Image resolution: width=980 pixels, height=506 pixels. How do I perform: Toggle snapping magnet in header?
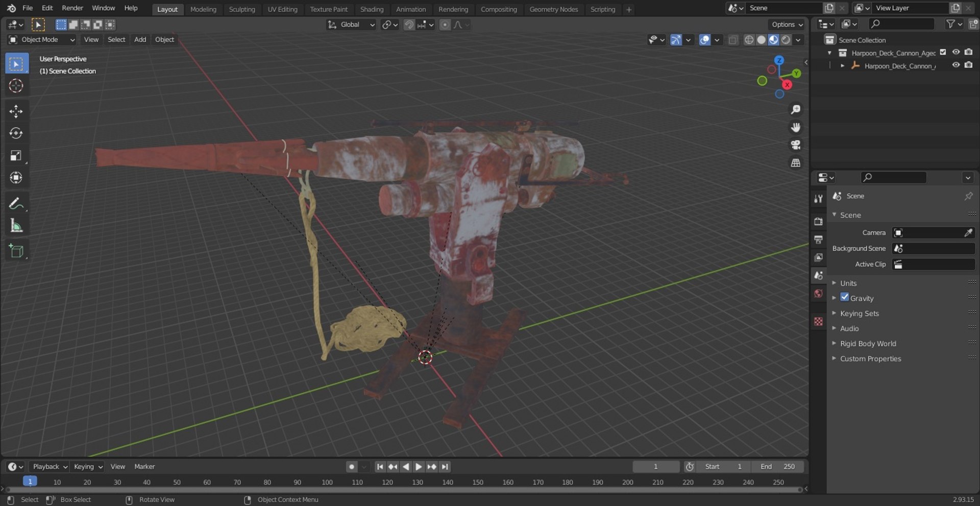(409, 25)
